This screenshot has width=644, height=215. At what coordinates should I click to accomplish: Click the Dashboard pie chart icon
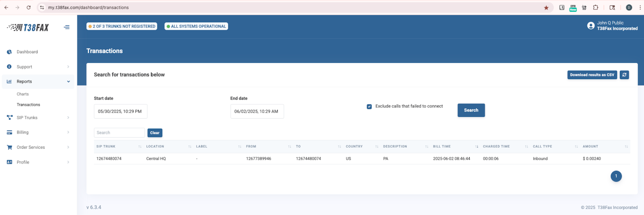tap(9, 52)
